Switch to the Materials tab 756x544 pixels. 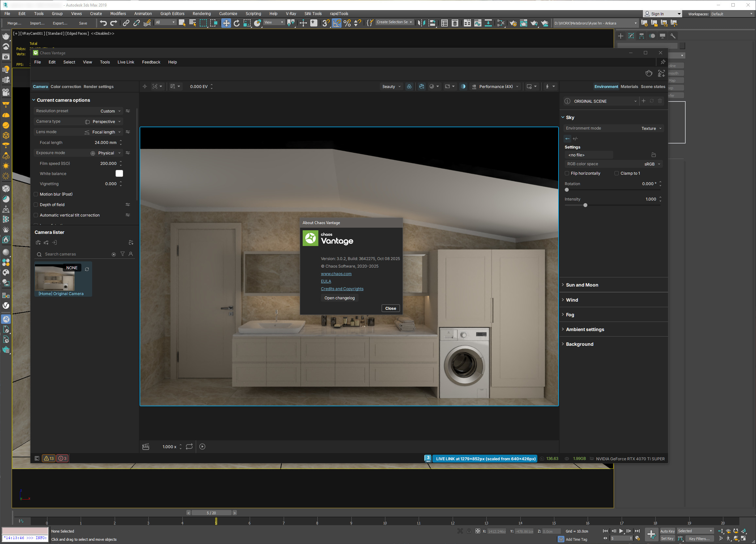point(629,86)
